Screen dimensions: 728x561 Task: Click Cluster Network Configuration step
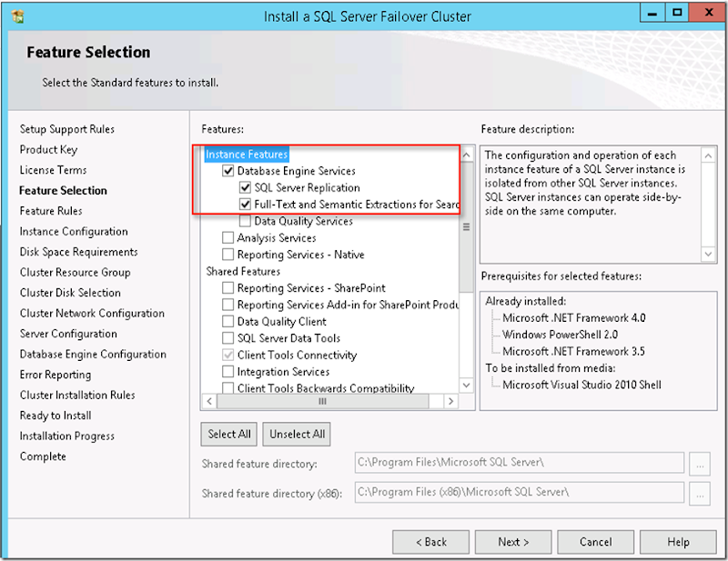click(92, 313)
